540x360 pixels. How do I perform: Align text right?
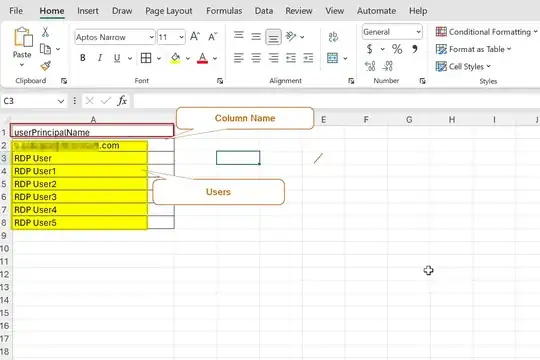click(x=273, y=58)
